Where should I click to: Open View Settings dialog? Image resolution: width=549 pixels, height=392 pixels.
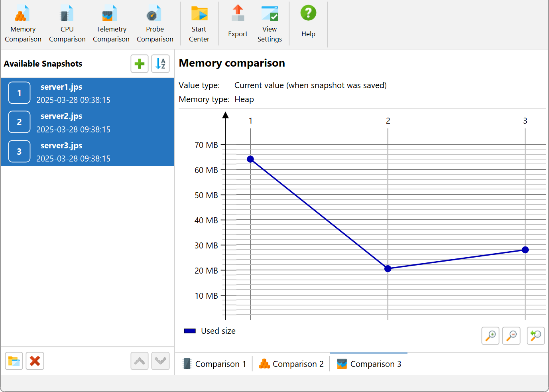(x=270, y=24)
